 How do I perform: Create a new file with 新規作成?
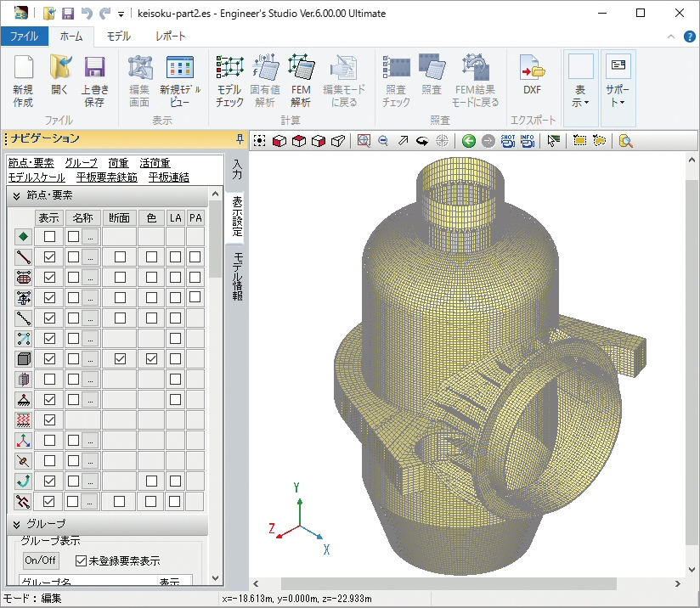[23, 82]
